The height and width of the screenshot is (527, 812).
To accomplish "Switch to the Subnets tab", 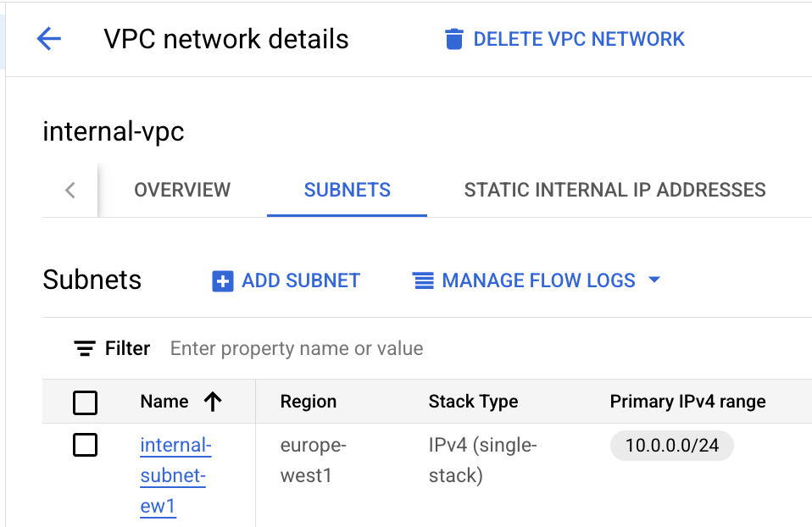I will click(x=348, y=190).
